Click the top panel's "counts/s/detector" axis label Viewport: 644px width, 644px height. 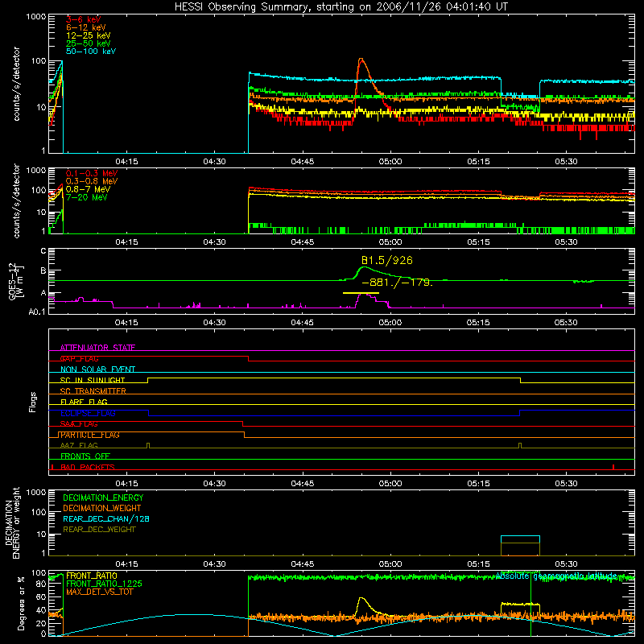16,84
